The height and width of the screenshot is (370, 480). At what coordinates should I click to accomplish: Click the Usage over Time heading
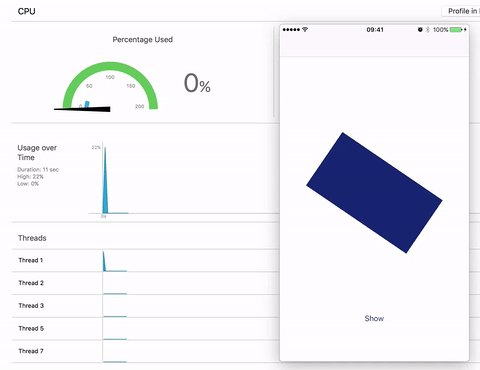tap(37, 152)
